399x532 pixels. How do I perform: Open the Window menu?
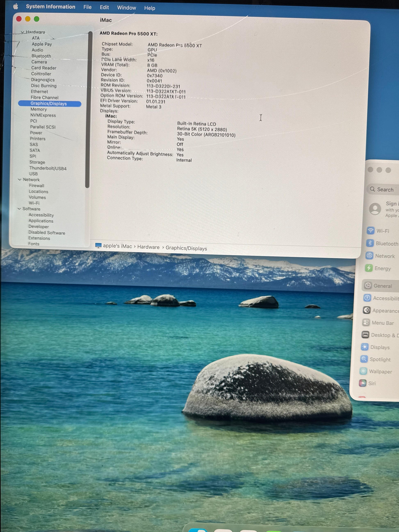tap(127, 8)
